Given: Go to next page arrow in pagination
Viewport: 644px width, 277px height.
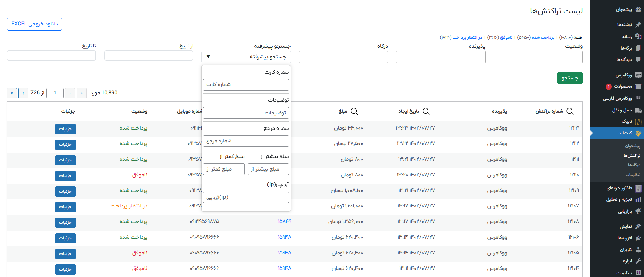Looking at the screenshot, I should 23,93.
